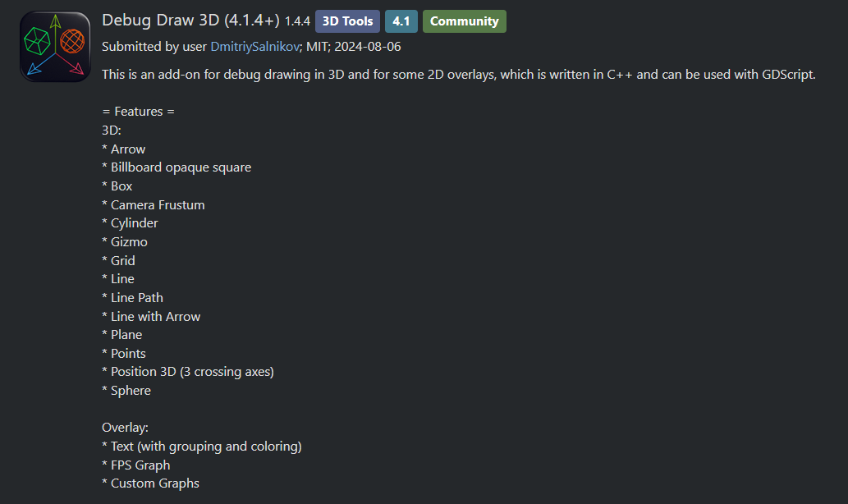The image size is (848, 504).
Task: Click the add-on description sentence
Action: [458, 75]
